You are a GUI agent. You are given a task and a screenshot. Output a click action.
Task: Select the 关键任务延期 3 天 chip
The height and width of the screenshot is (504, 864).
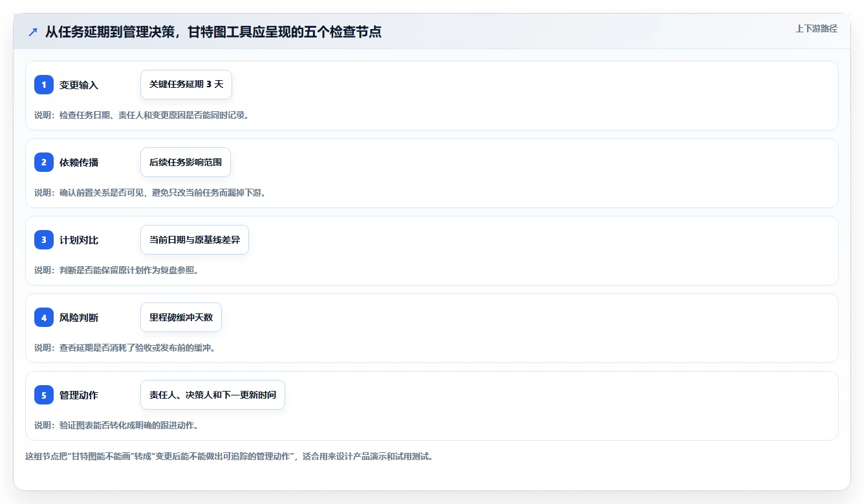186,85
